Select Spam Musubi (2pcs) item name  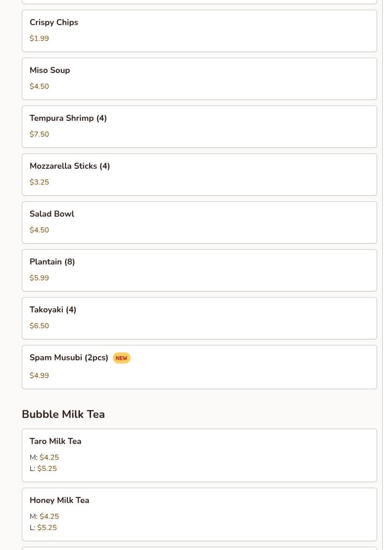(x=69, y=358)
